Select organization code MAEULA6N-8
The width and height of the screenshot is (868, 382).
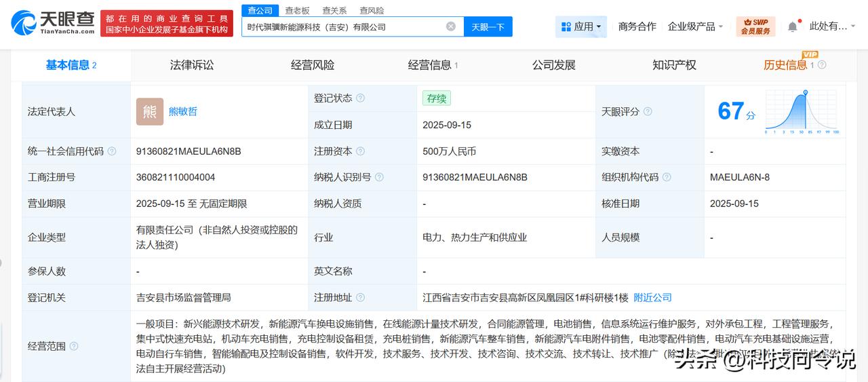click(740, 177)
